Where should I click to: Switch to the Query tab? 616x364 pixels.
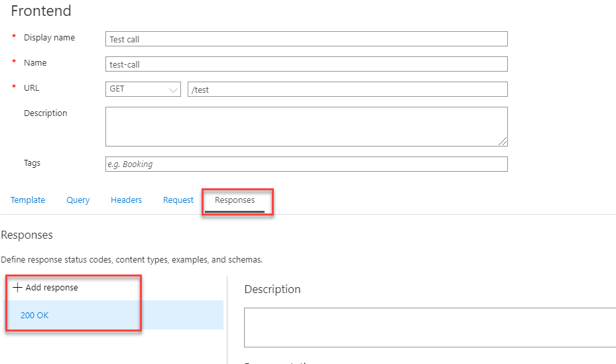point(78,200)
